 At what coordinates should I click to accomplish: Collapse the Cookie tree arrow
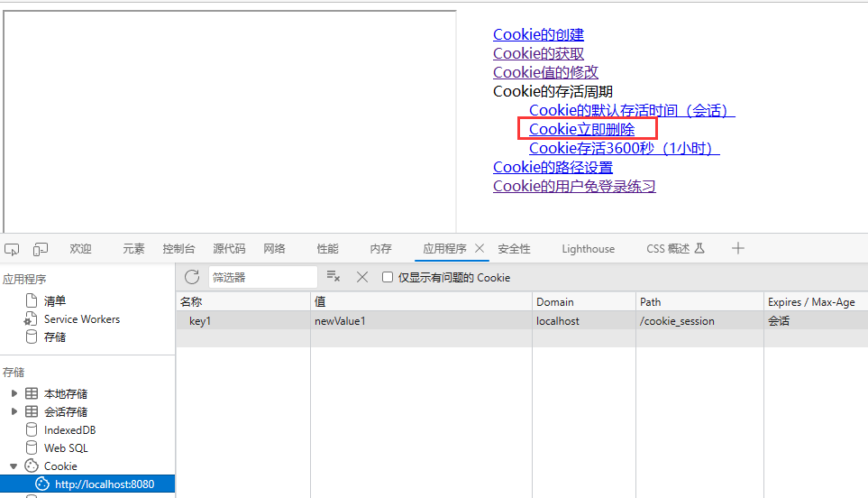(x=14, y=466)
